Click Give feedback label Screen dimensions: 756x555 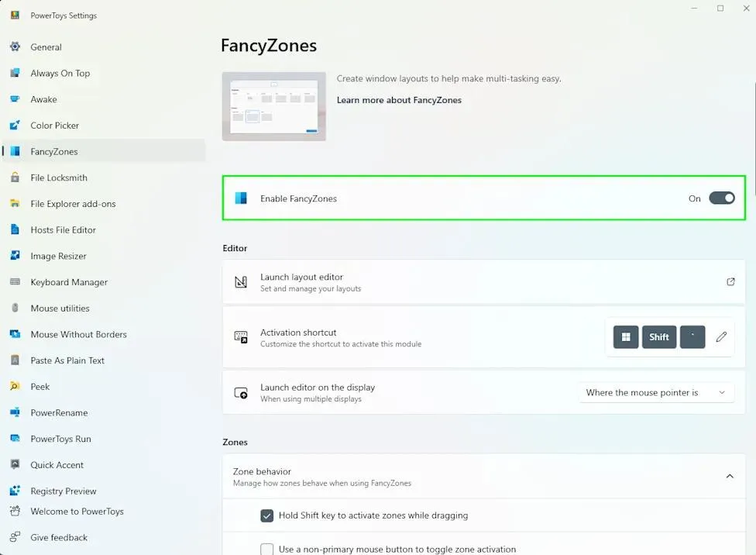[x=59, y=537]
